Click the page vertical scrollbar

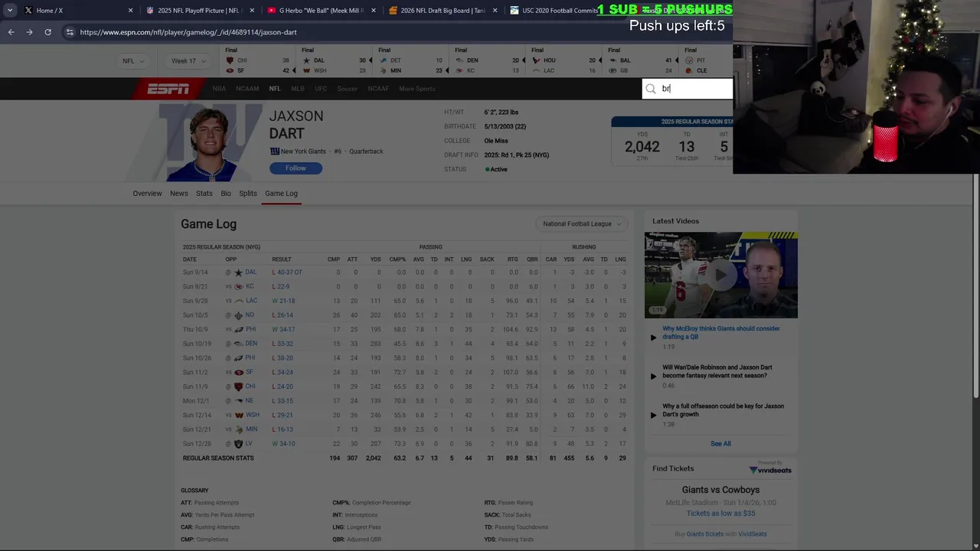pos(975,287)
